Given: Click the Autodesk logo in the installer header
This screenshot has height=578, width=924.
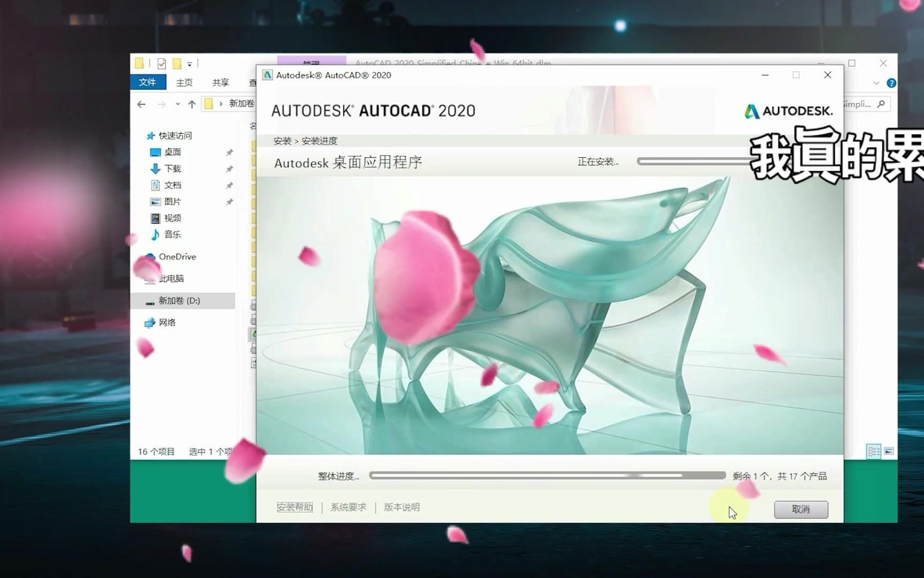Looking at the screenshot, I should coord(788,111).
